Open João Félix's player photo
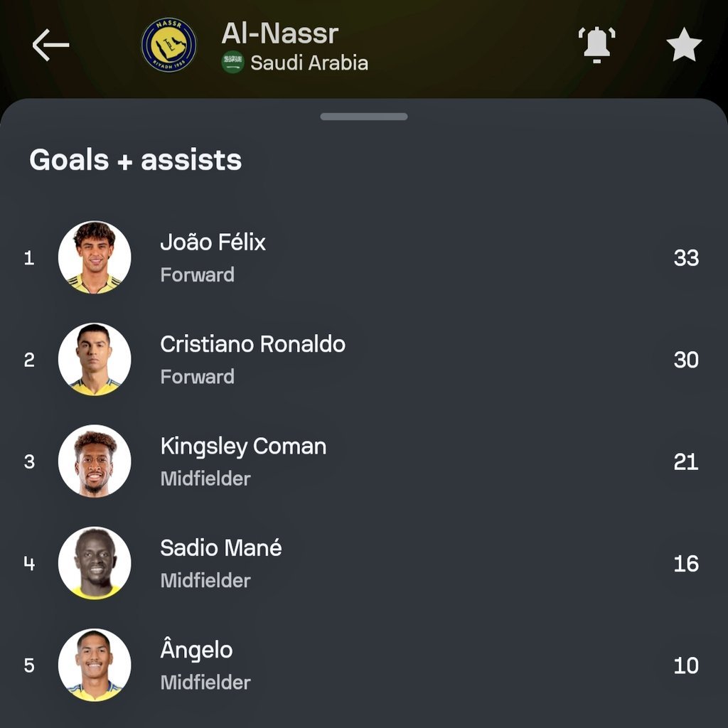Image resolution: width=728 pixels, height=728 pixels. 95,257
